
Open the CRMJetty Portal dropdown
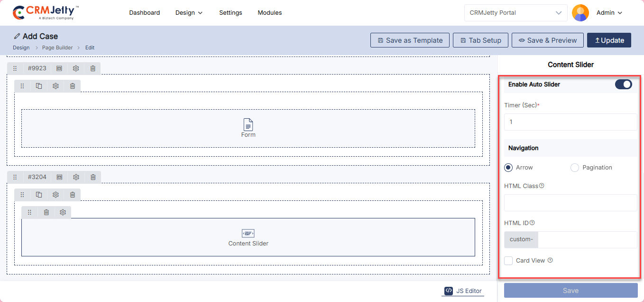click(x=515, y=13)
